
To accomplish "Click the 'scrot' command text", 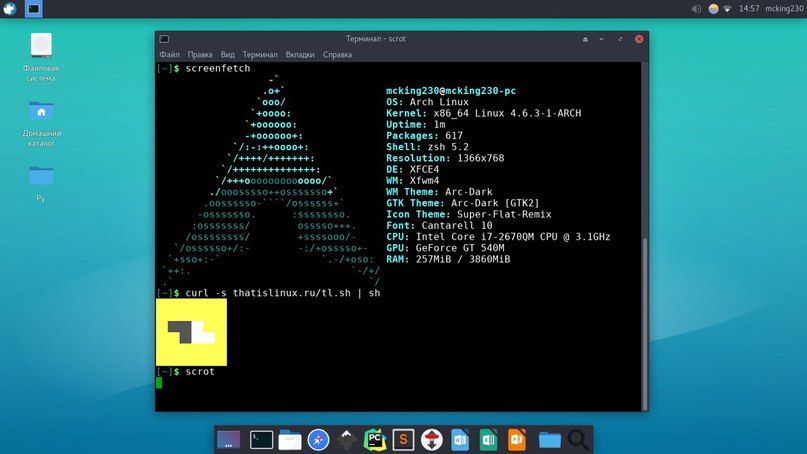I will click(200, 372).
